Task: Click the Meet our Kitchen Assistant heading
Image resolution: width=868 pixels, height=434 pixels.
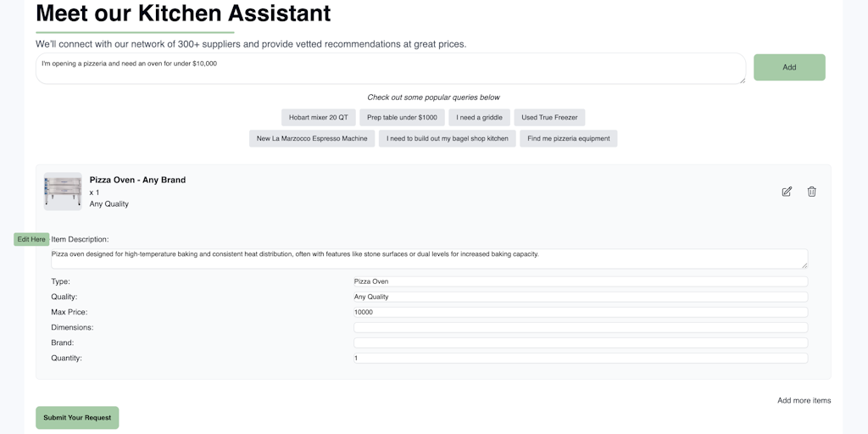Action: [183, 14]
